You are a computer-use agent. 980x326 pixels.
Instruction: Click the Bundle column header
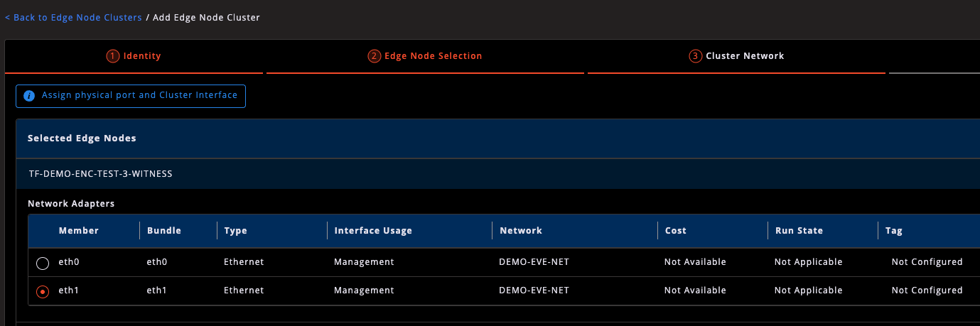164,231
